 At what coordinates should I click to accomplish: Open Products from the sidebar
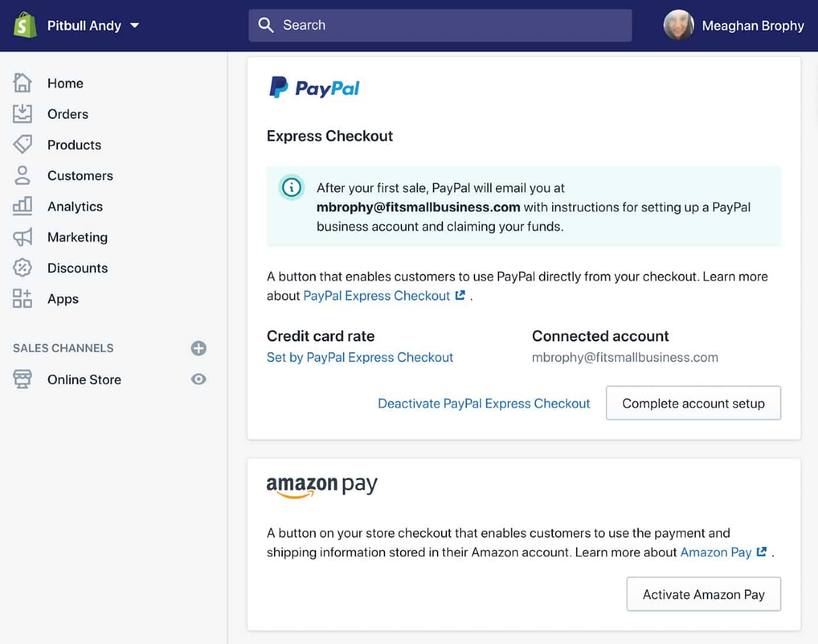pos(74,145)
